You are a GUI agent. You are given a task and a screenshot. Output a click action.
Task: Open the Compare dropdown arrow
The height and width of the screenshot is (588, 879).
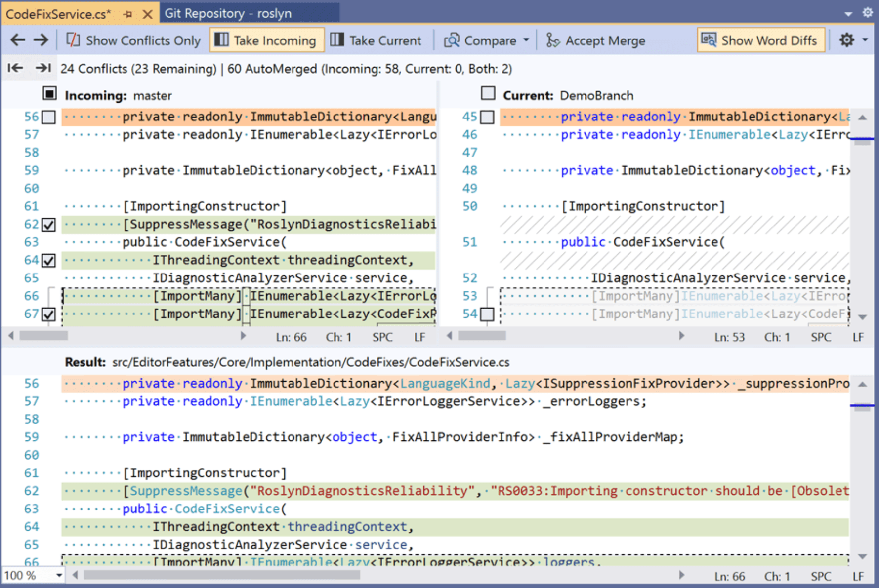526,40
